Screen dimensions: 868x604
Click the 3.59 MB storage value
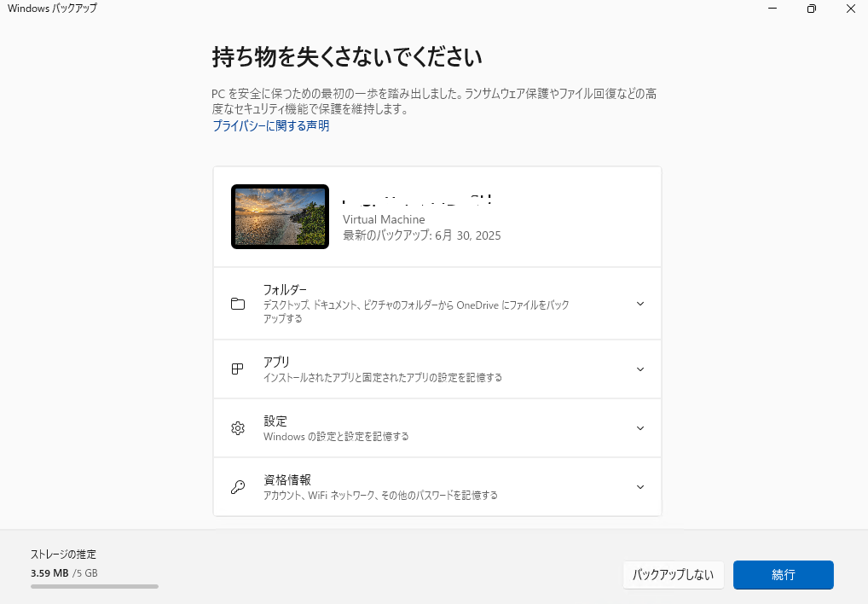pos(49,573)
